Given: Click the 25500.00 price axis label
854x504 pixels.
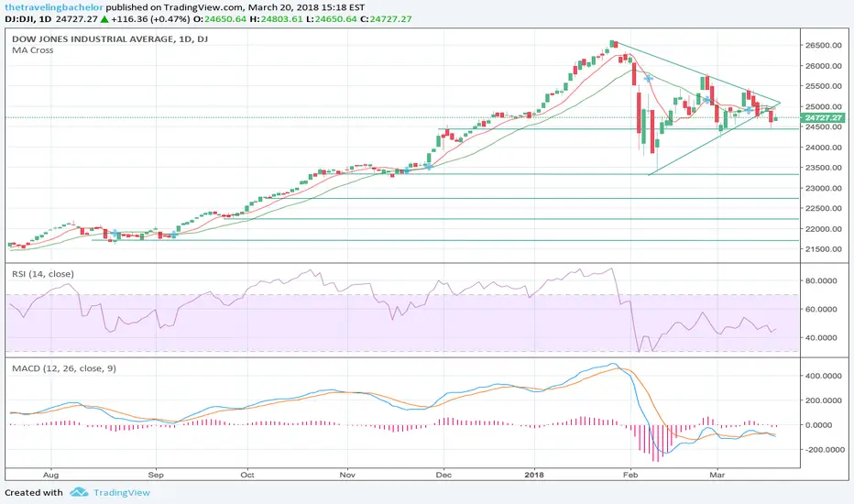Looking at the screenshot, I should (x=824, y=86).
